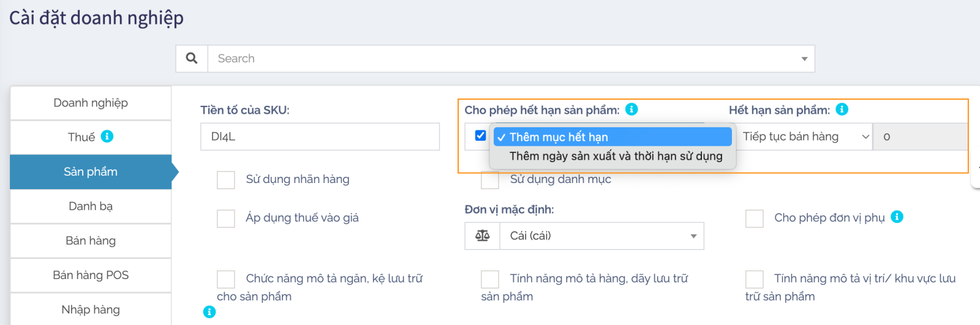This screenshot has height=325, width=980.
Task: Enable Sử dụng nhãn hàng checkbox
Action: coord(226,180)
